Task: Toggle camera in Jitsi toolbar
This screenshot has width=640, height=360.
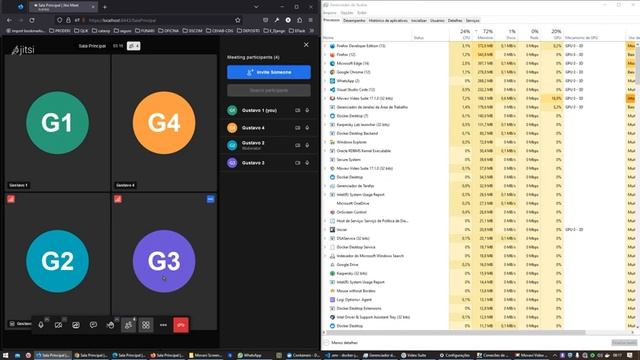Action: click(58, 325)
